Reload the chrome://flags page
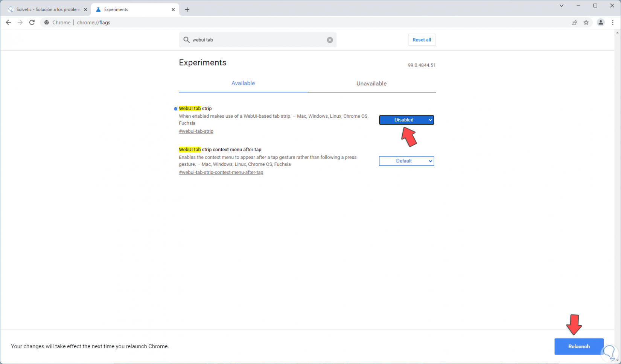Screen dimensions: 621x364 coord(32,23)
